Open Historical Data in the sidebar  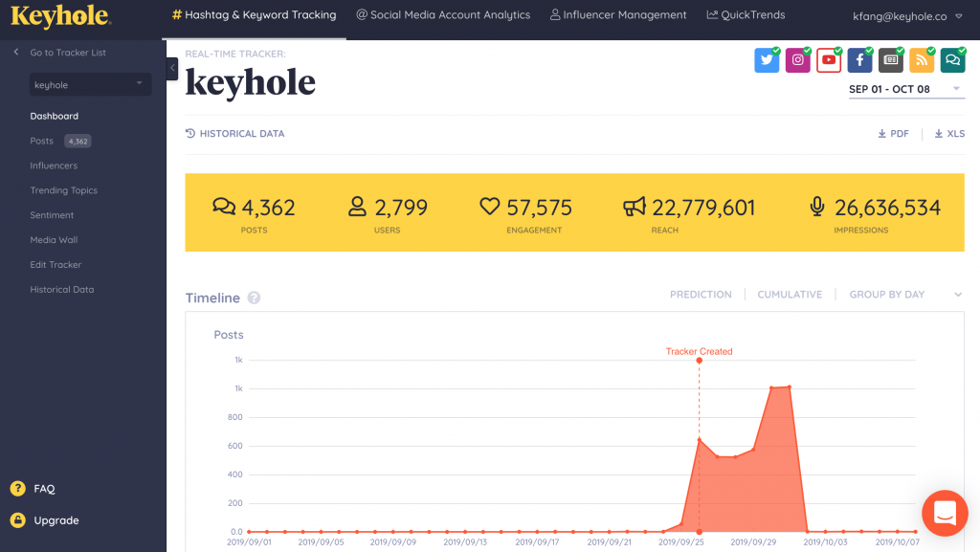click(x=62, y=290)
